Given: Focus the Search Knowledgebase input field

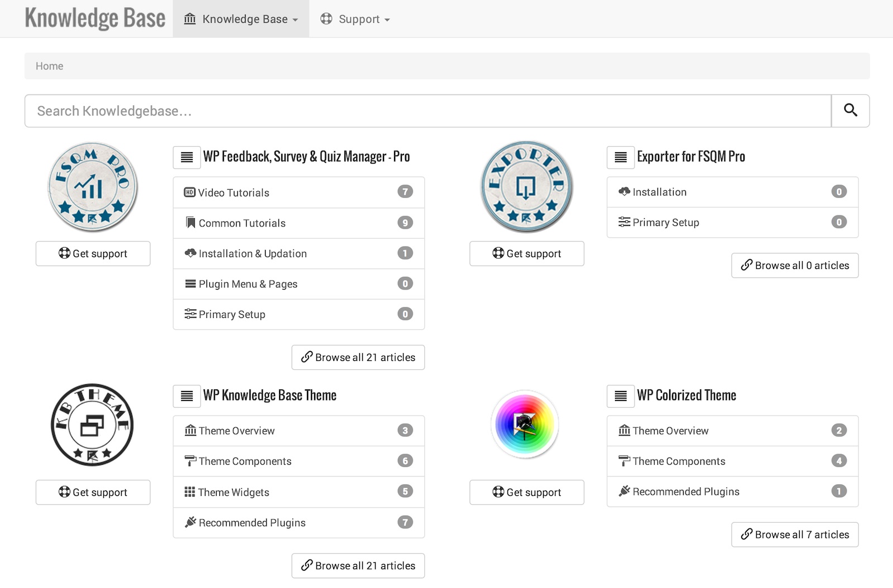Looking at the screenshot, I should tap(428, 111).
